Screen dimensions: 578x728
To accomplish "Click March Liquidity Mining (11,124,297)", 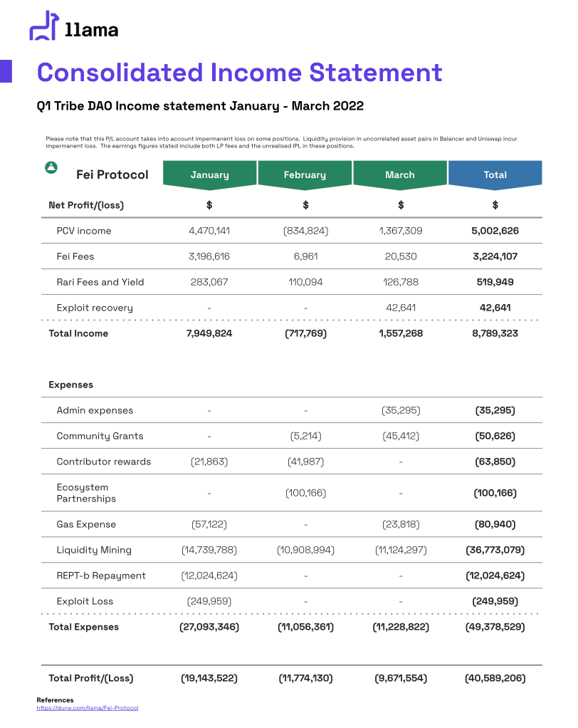I will click(x=401, y=550).
